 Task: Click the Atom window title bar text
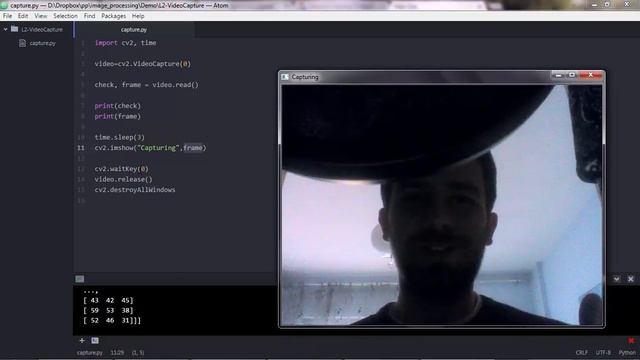click(x=119, y=5)
